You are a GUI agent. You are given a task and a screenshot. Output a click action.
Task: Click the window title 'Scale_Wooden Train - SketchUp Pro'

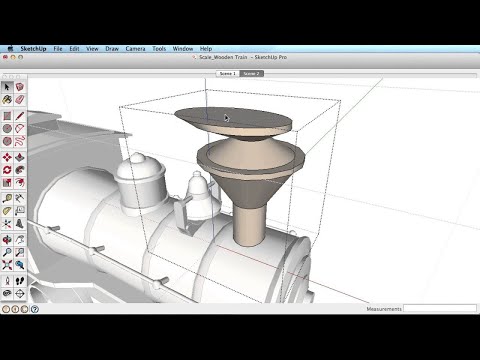tap(243, 57)
